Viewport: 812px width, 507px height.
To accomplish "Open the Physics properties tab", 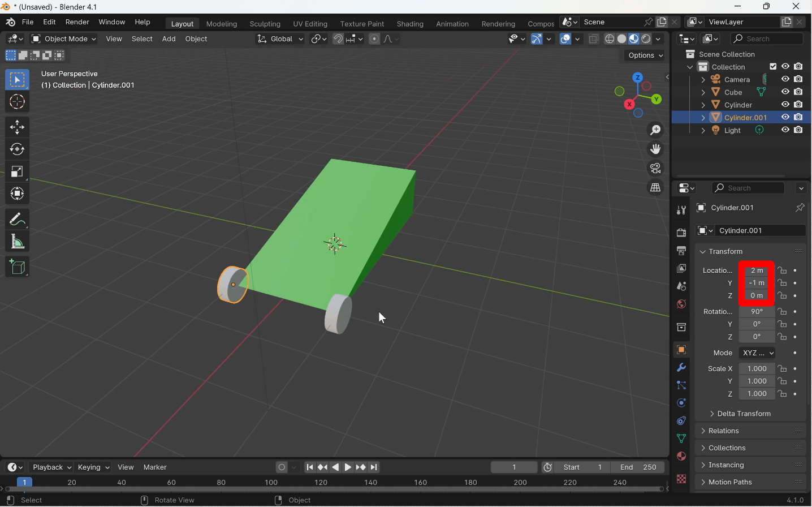I will click(681, 403).
